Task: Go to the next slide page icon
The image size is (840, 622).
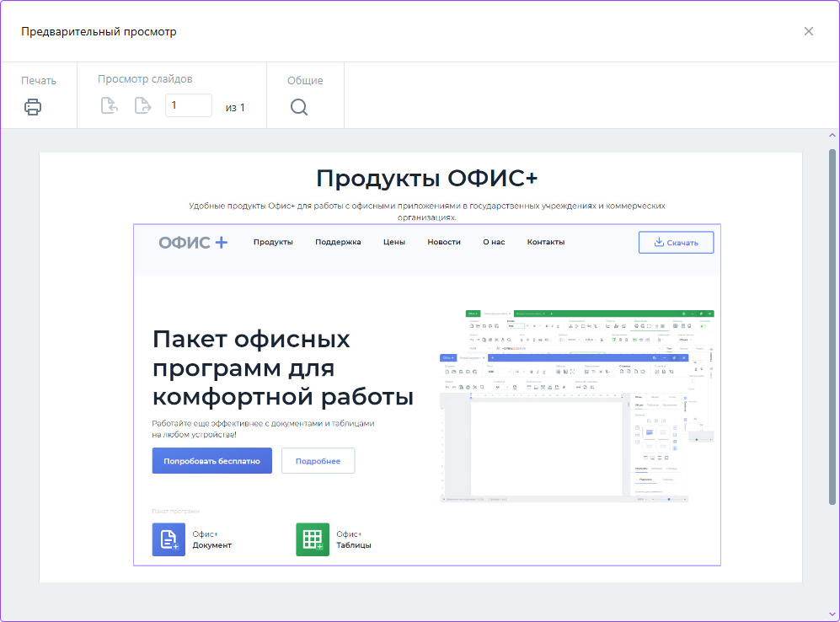Action: [143, 106]
